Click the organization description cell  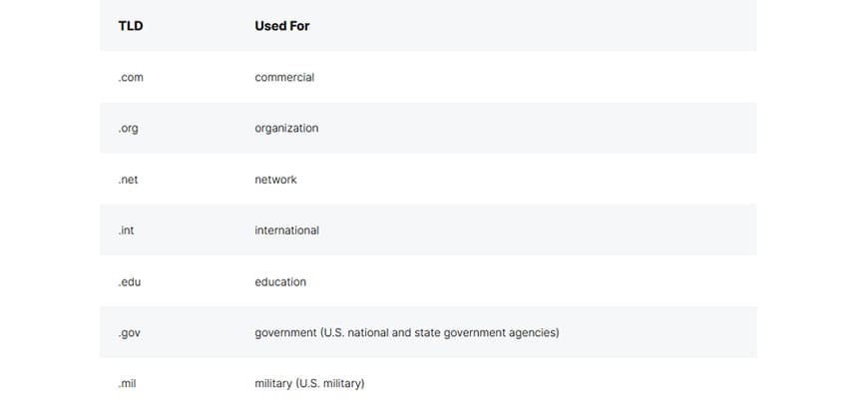(x=286, y=129)
